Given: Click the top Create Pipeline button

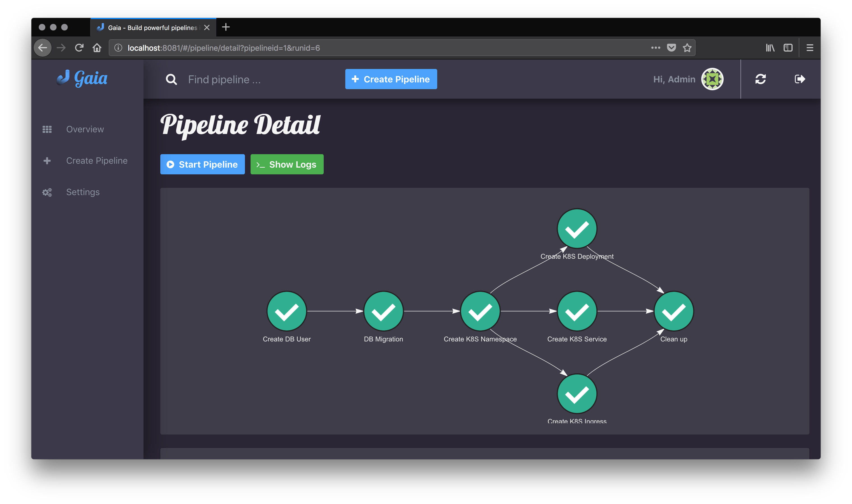Looking at the screenshot, I should pos(391,79).
